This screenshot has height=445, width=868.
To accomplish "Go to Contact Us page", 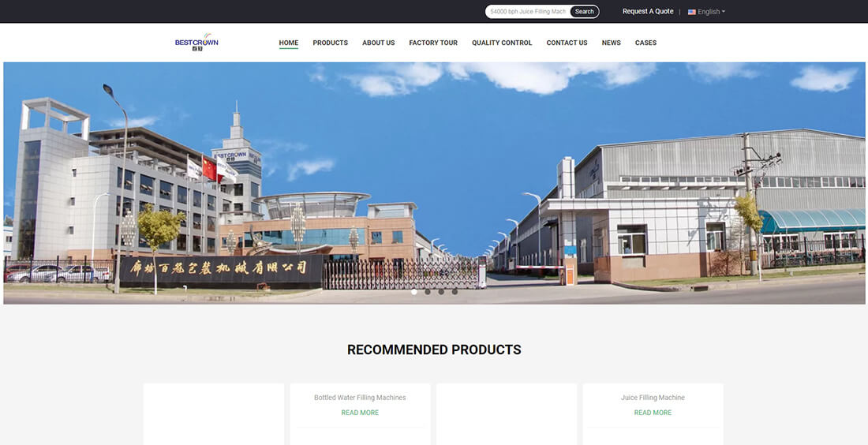I will point(567,43).
